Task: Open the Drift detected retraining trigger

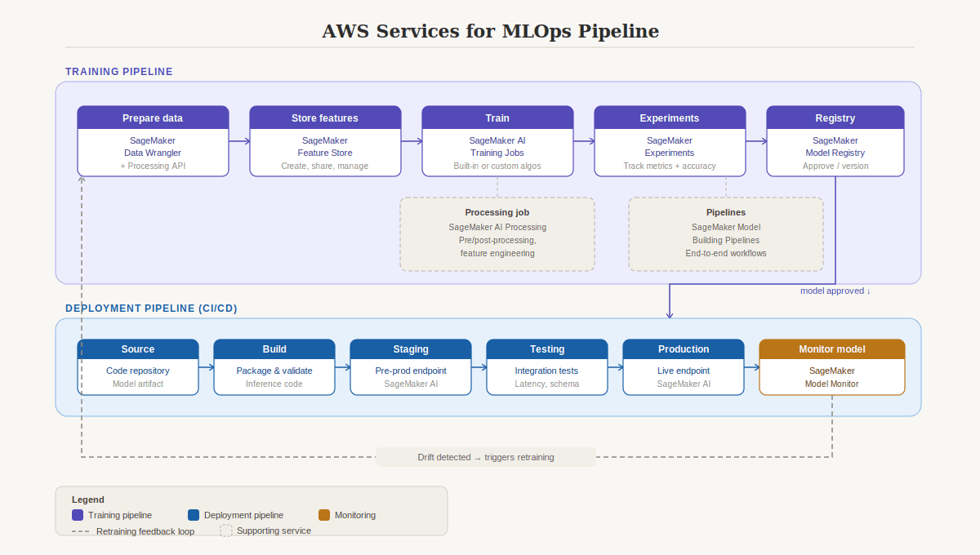Action: [485, 457]
